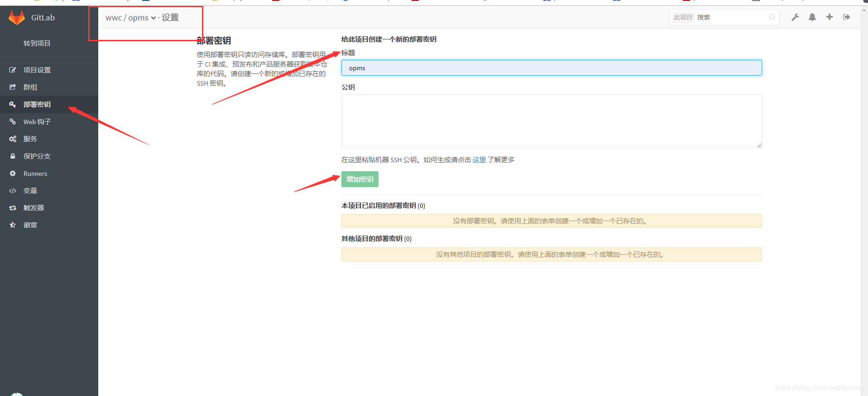Click the project settings edit icon

[x=13, y=70]
